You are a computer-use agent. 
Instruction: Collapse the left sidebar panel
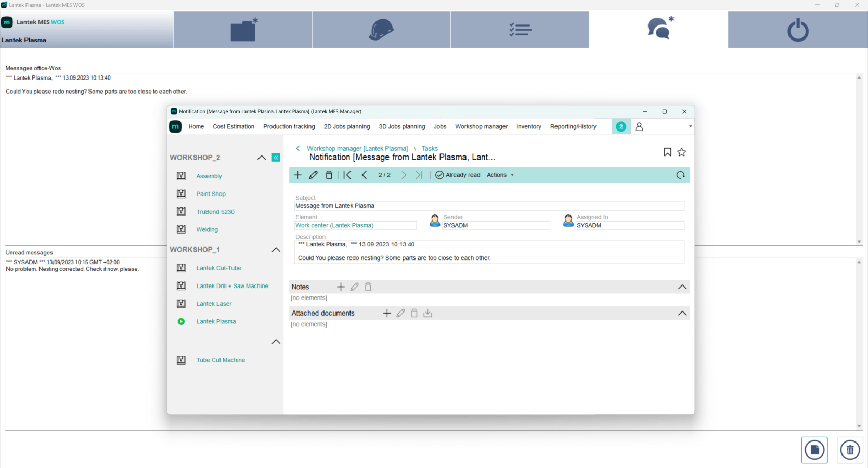tap(276, 158)
